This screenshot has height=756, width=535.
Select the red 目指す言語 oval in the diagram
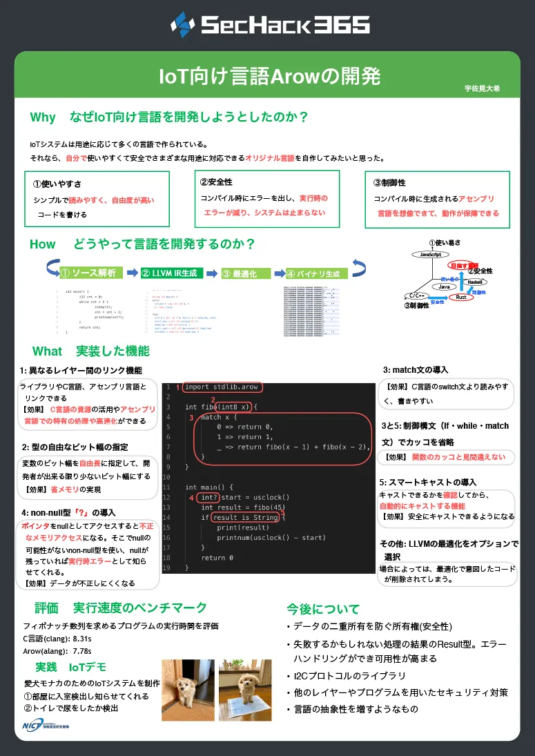click(462, 266)
